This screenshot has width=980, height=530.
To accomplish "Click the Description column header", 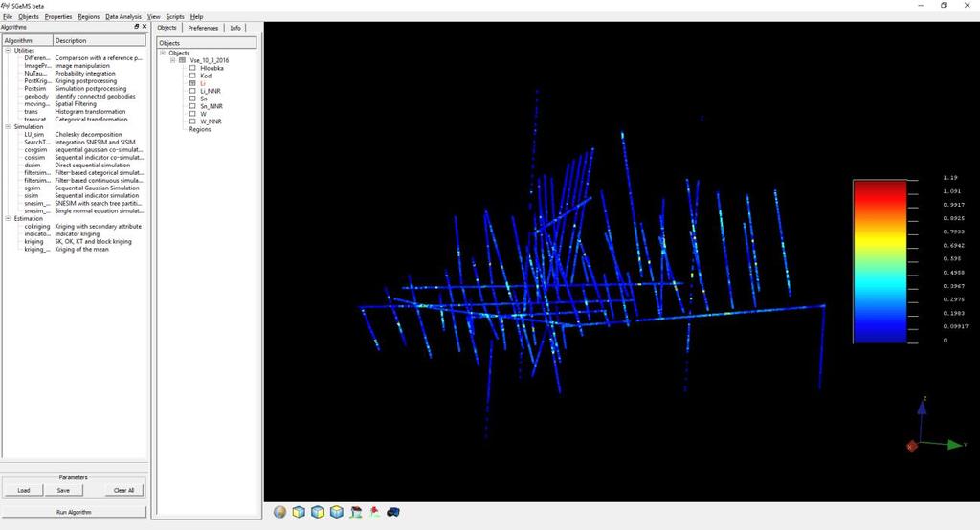I will pos(100,40).
